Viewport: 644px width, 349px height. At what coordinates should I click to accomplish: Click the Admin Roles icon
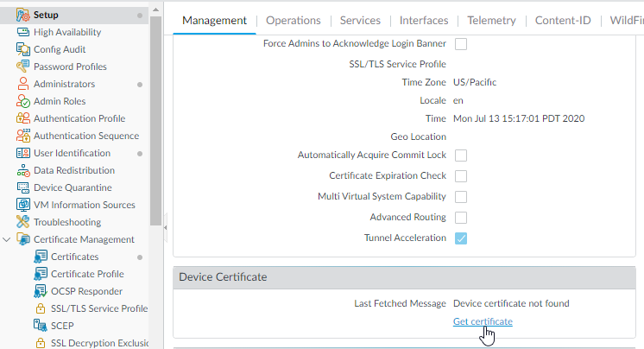click(24, 101)
